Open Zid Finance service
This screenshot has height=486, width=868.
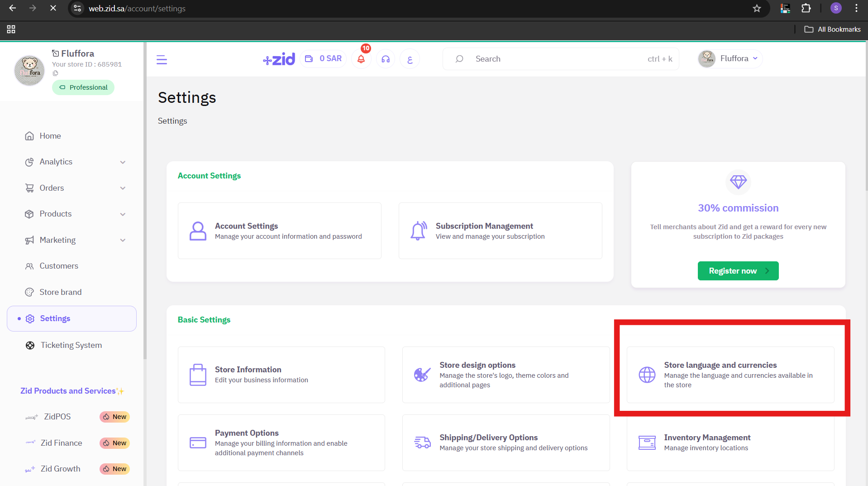pos(61,443)
